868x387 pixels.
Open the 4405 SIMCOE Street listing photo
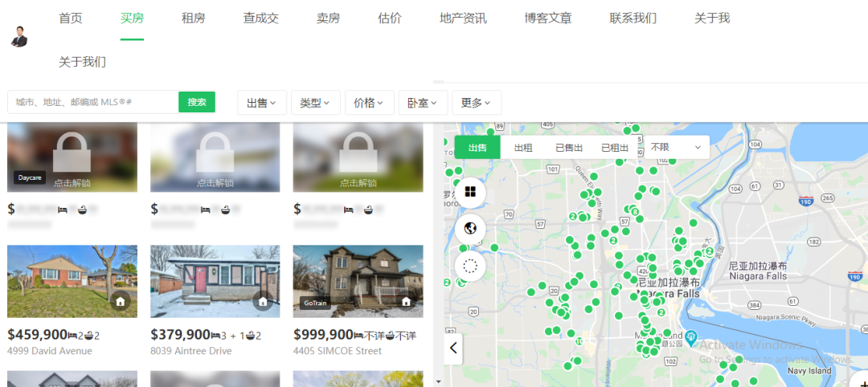[x=358, y=281]
